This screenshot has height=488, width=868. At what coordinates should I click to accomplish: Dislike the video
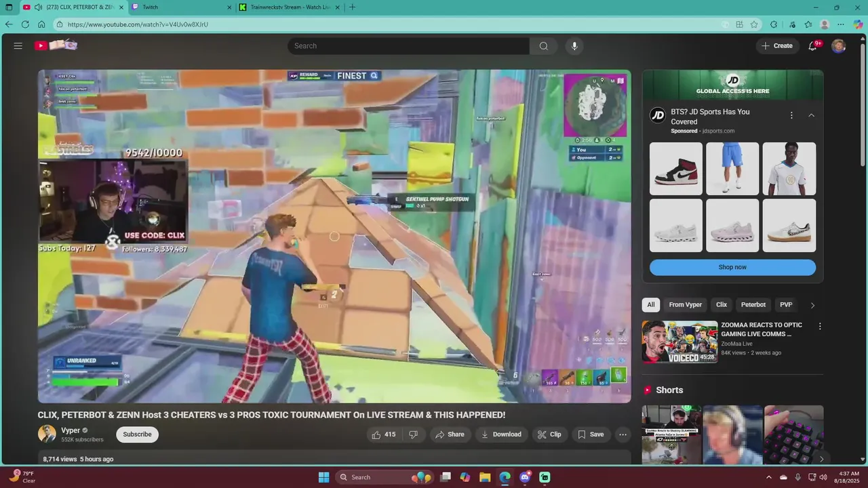click(x=413, y=434)
